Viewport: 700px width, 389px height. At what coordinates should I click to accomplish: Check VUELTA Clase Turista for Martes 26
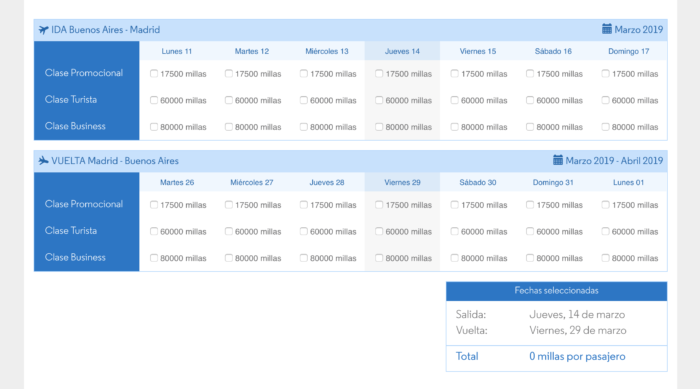click(x=154, y=231)
